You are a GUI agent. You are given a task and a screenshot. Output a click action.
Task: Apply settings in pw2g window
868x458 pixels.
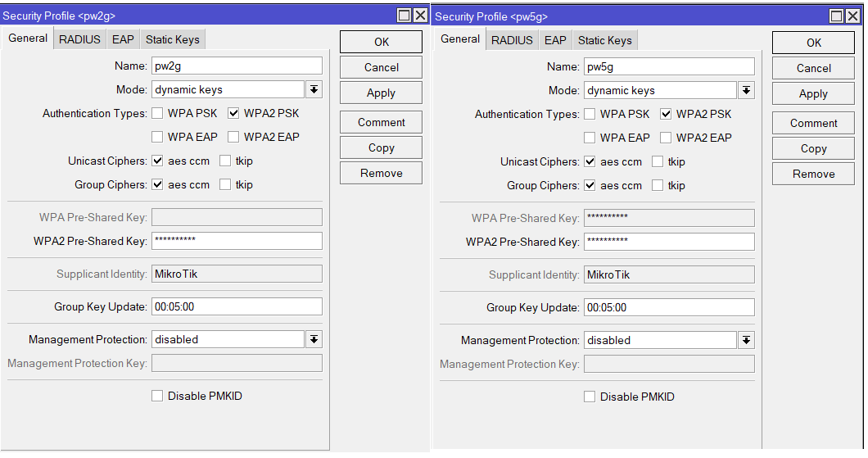coord(381,93)
